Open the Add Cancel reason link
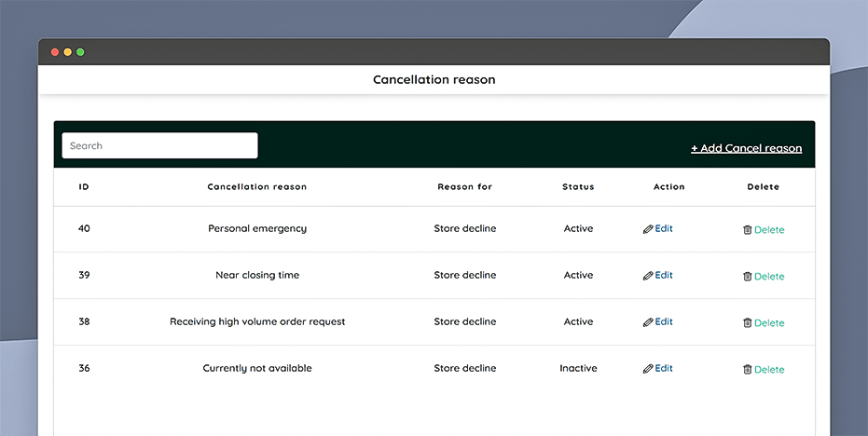This screenshot has height=436, width=868. click(746, 148)
